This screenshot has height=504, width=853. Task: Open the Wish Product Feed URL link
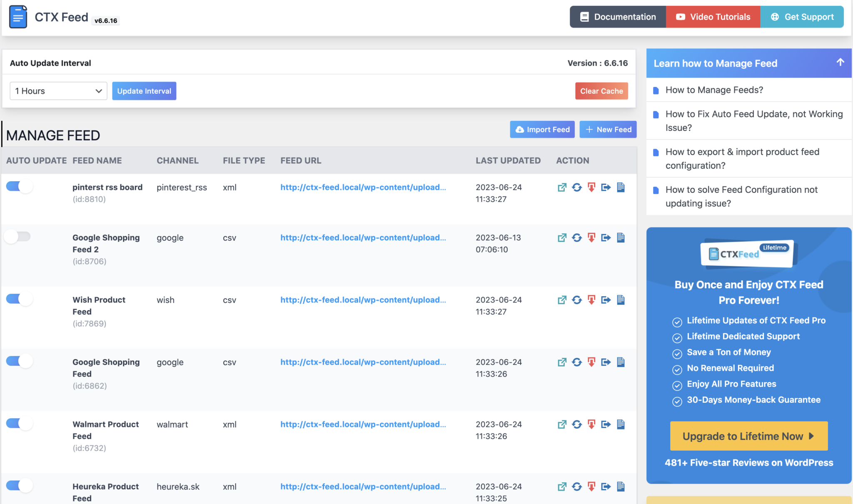pos(363,299)
